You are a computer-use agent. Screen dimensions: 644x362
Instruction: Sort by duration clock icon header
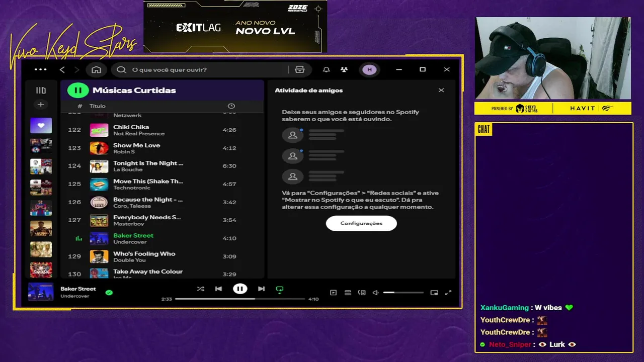tap(231, 106)
